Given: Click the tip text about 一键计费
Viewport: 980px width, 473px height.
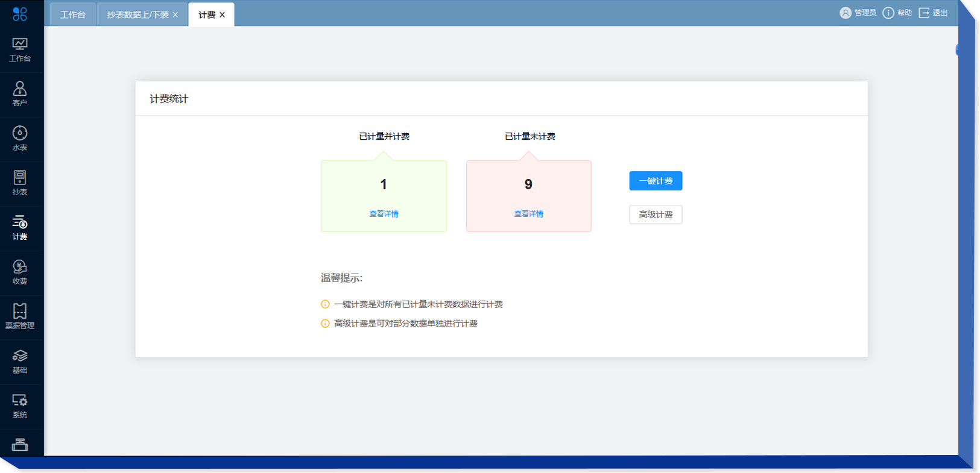Looking at the screenshot, I should pyautogui.click(x=419, y=304).
